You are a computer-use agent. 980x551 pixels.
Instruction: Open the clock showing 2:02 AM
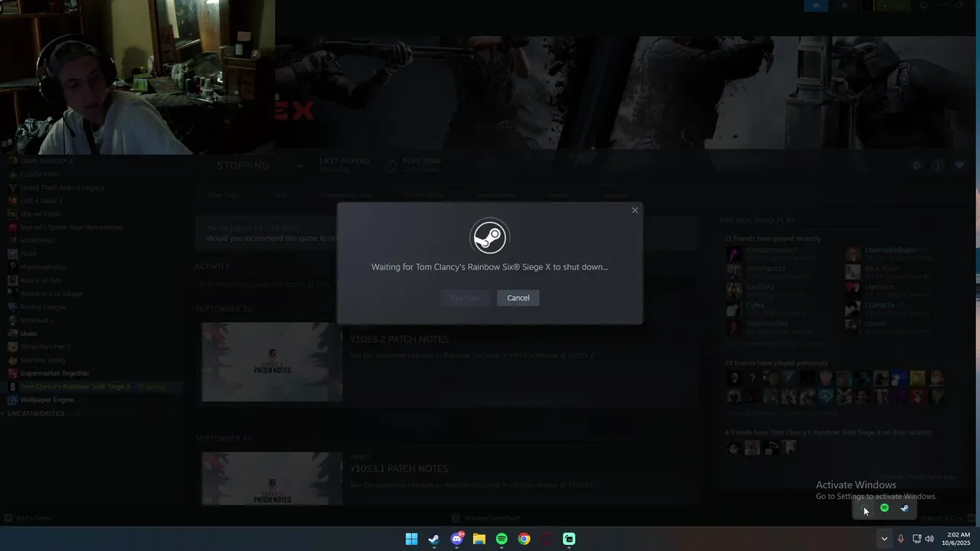958,539
